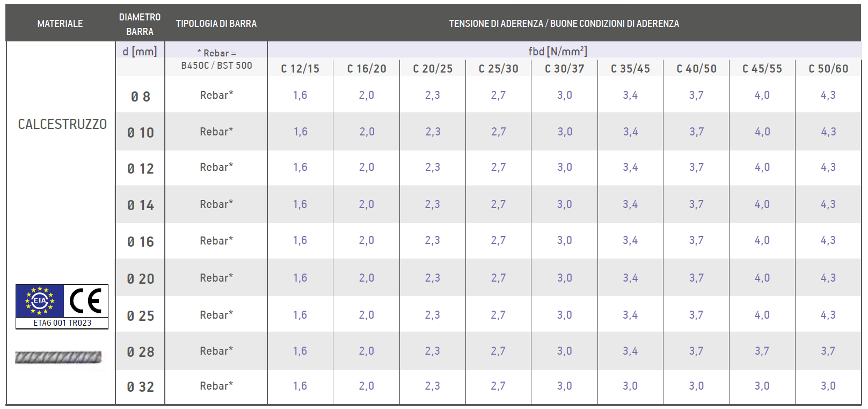Select the diameter 32 row label

pyautogui.click(x=140, y=387)
